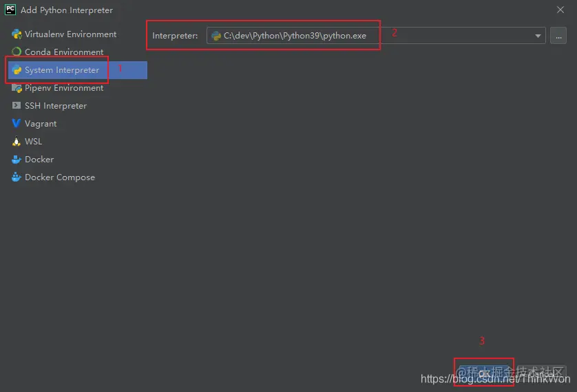Screen dimensions: 577x392
Task: Click the Vagrant V icon
Action: [17, 123]
